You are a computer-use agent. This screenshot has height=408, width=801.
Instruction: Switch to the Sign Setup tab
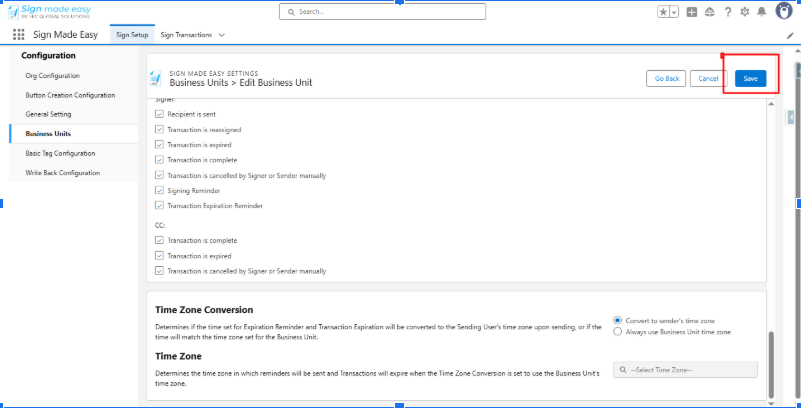(132, 35)
